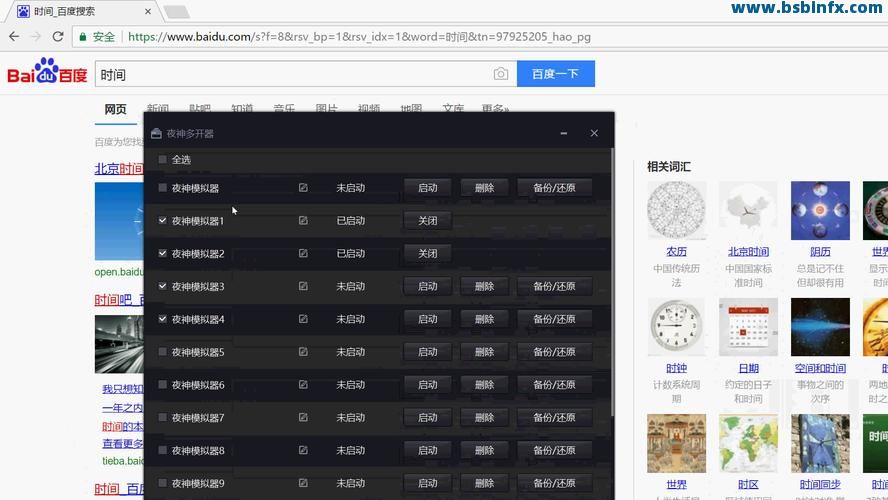
Task: Check the 夜神模拟器 checkbox
Action: 163,187
